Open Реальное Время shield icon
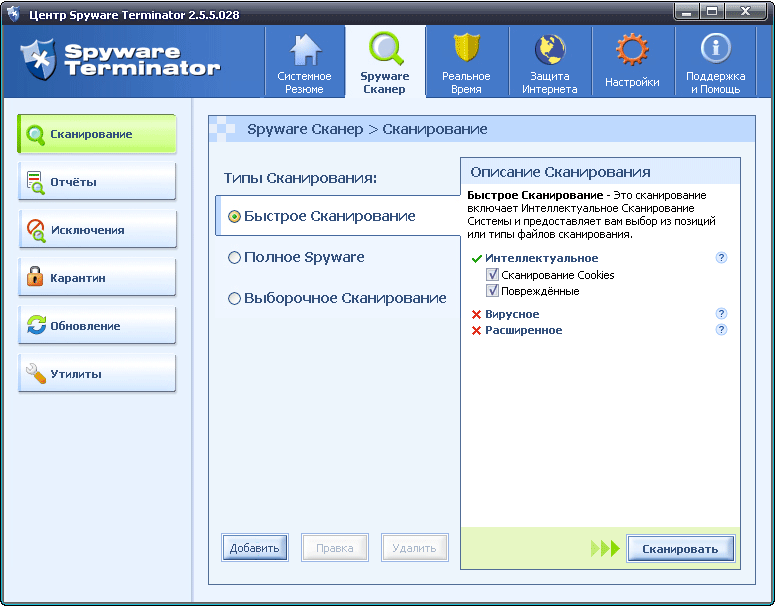775x606 pixels. (467, 47)
